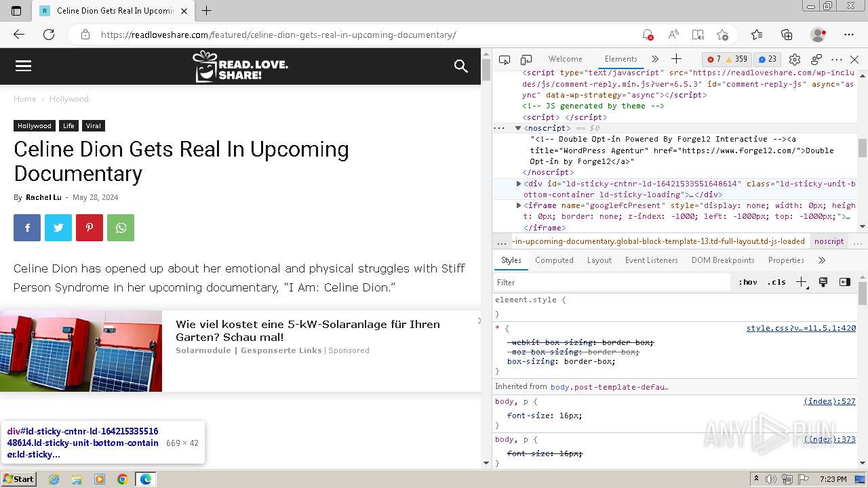Open browser Collections button
The height and width of the screenshot is (488, 868).
[x=787, y=35]
